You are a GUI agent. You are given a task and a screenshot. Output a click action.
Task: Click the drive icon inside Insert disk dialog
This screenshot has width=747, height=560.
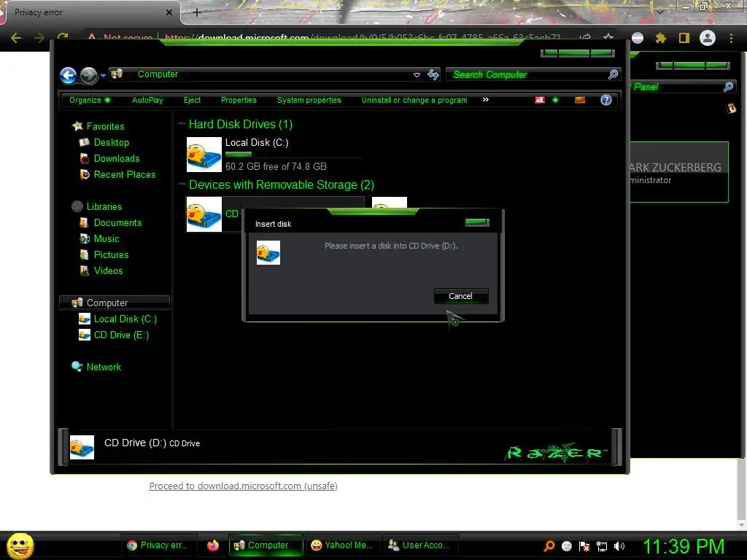point(268,252)
